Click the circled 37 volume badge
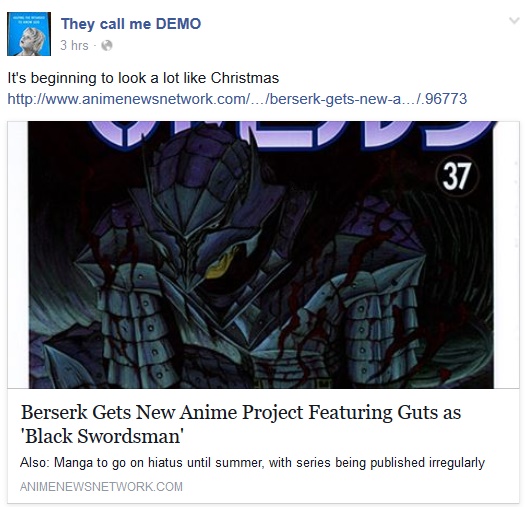 457,176
